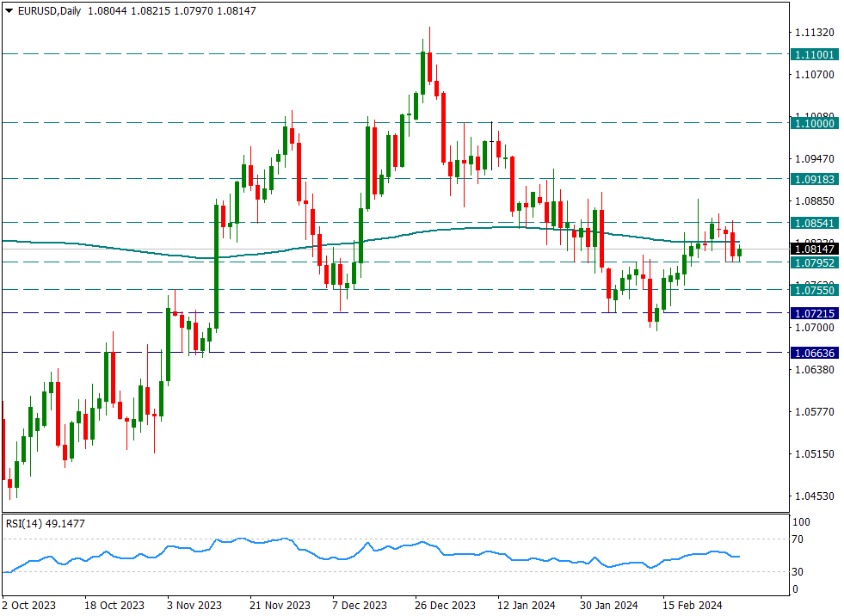
Task: Select the OHLC values 1.08044 1.08215 1.07970 1.08147
Action: click(x=172, y=11)
